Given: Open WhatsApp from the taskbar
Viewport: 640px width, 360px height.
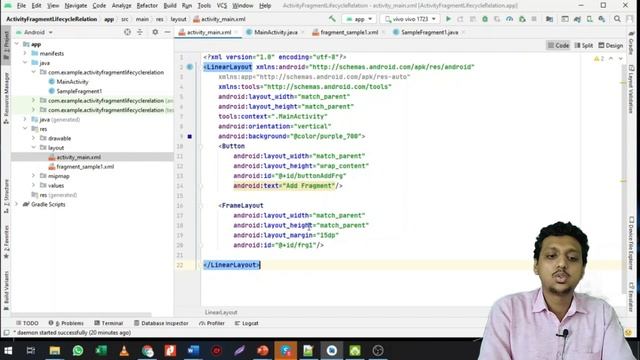Looking at the screenshot, I should pyautogui.click(x=78, y=350).
